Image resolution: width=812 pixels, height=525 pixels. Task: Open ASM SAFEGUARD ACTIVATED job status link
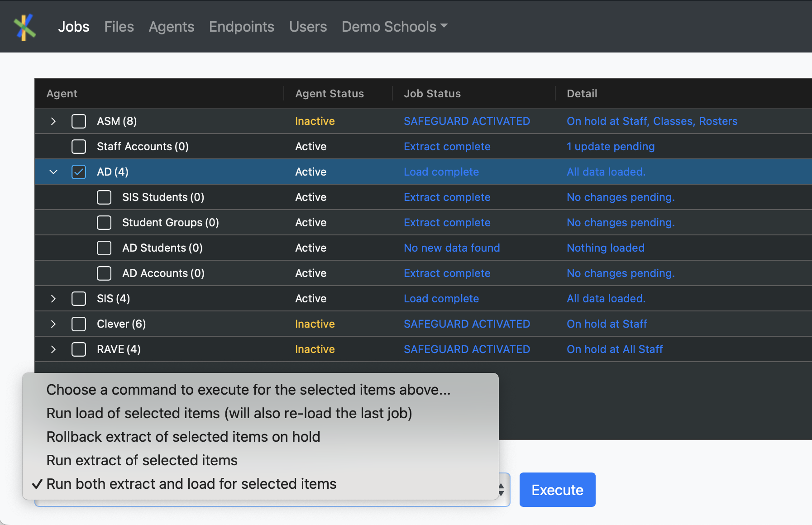pyautogui.click(x=467, y=121)
